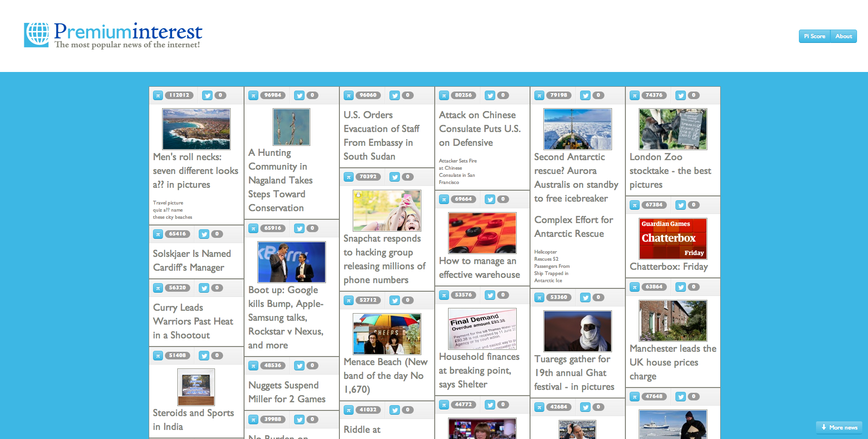
Task: Open Nuggets Suspend Miller for 2 Games
Action: tap(287, 392)
